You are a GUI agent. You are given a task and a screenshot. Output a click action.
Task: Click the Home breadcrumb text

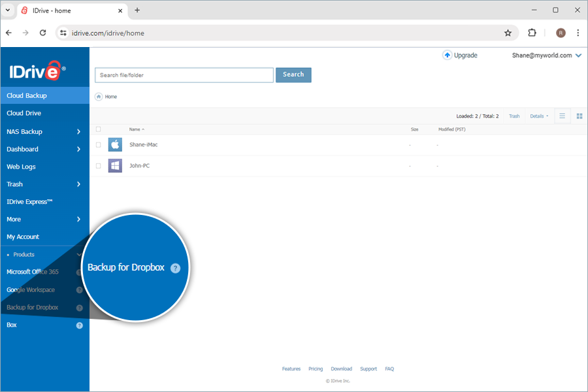pyautogui.click(x=111, y=97)
